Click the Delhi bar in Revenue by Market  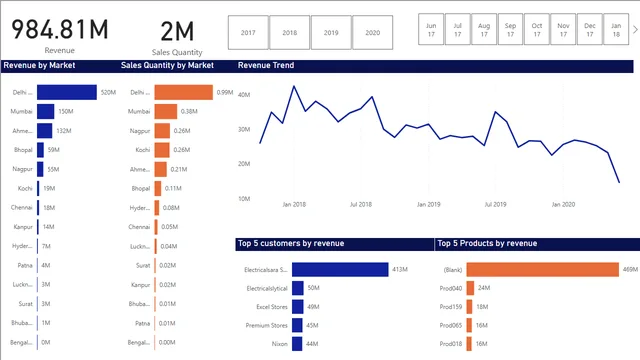[x=67, y=92]
